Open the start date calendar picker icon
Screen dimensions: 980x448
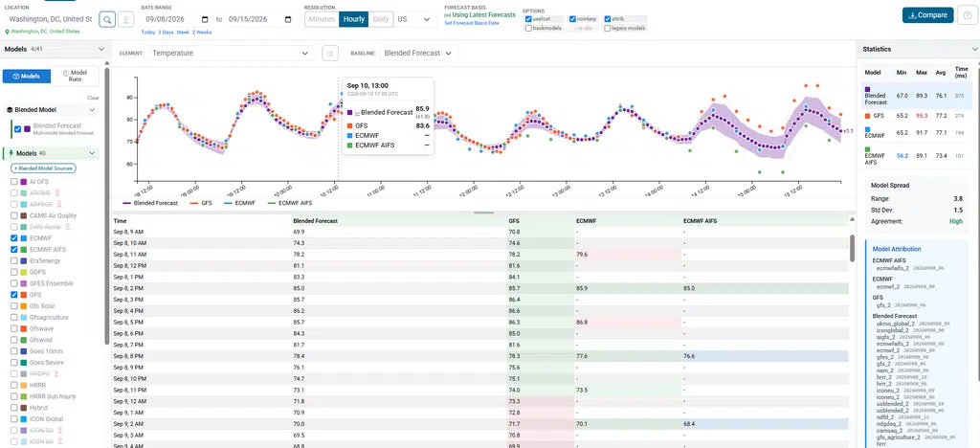206,19
